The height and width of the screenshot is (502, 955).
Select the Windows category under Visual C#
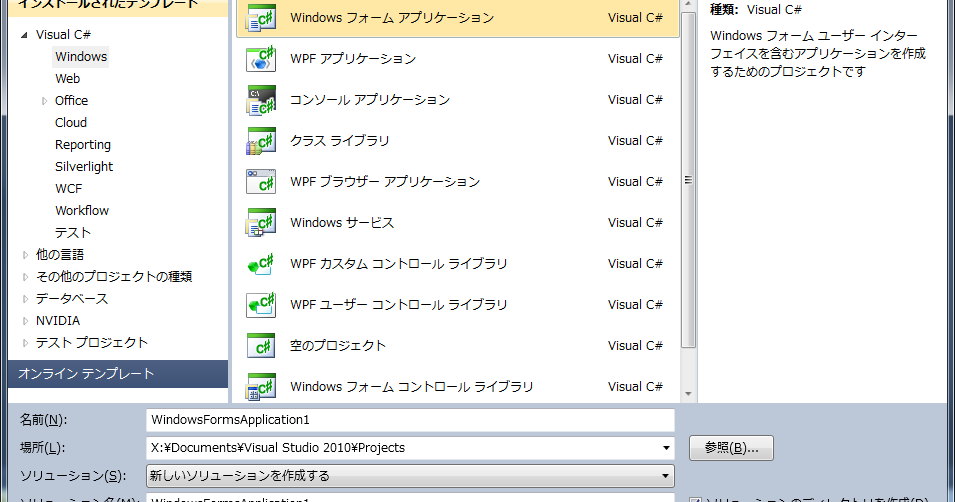point(81,57)
